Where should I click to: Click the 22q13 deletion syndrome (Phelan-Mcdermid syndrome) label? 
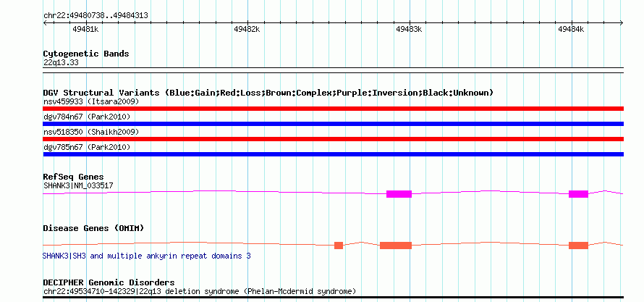point(200,291)
